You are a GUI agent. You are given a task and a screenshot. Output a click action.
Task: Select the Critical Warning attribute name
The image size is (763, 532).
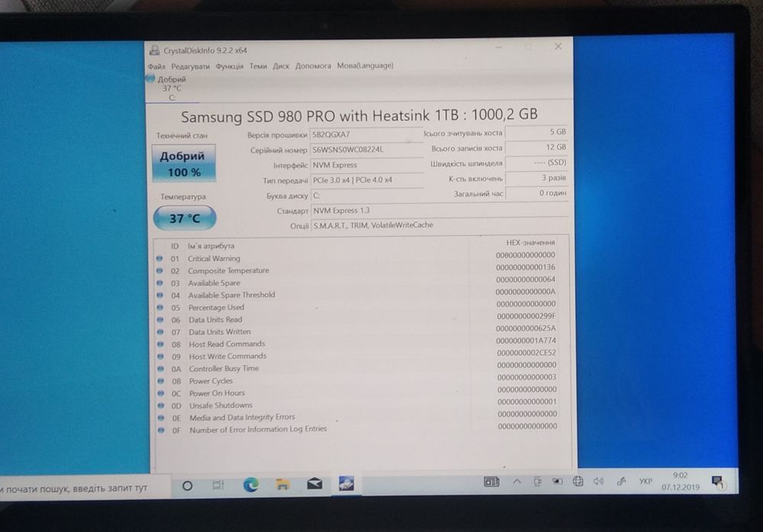click(214, 259)
